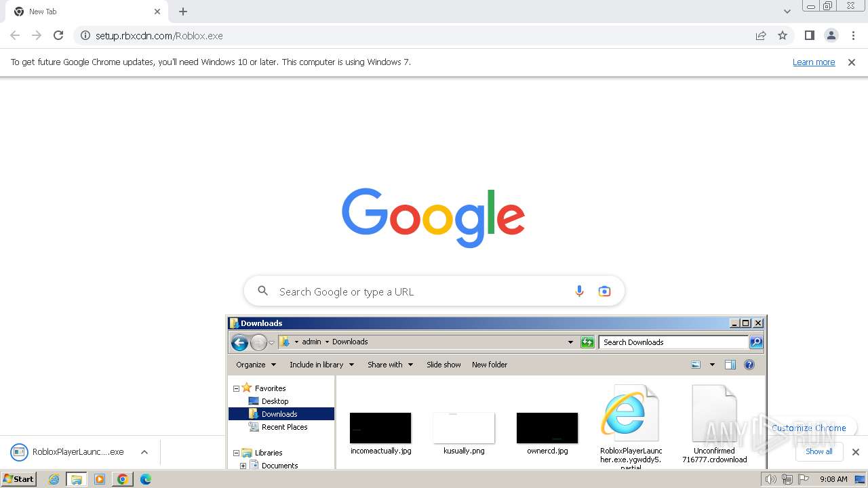The height and width of the screenshot is (488, 868).
Task: Open Learn more link about Chrome updates
Action: tap(814, 62)
